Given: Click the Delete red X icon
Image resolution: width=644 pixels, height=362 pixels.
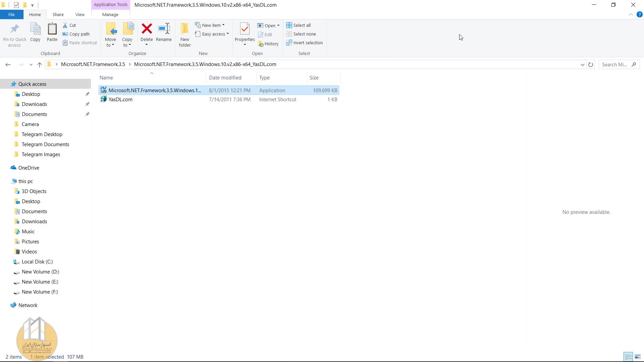Looking at the screenshot, I should [147, 29].
